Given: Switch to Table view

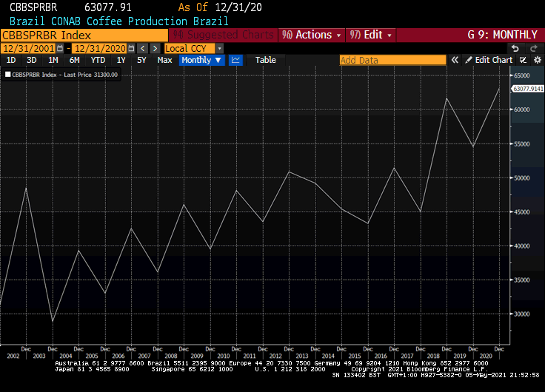Looking at the screenshot, I should coord(266,60).
